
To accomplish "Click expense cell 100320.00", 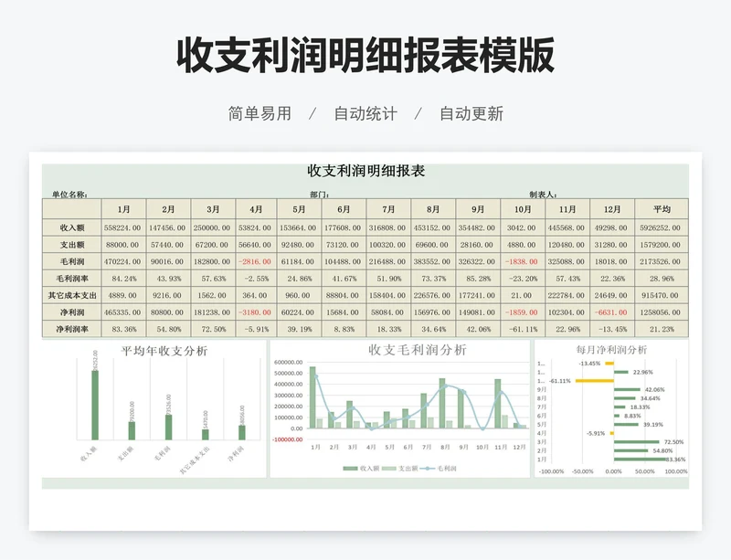I will click(387, 244).
